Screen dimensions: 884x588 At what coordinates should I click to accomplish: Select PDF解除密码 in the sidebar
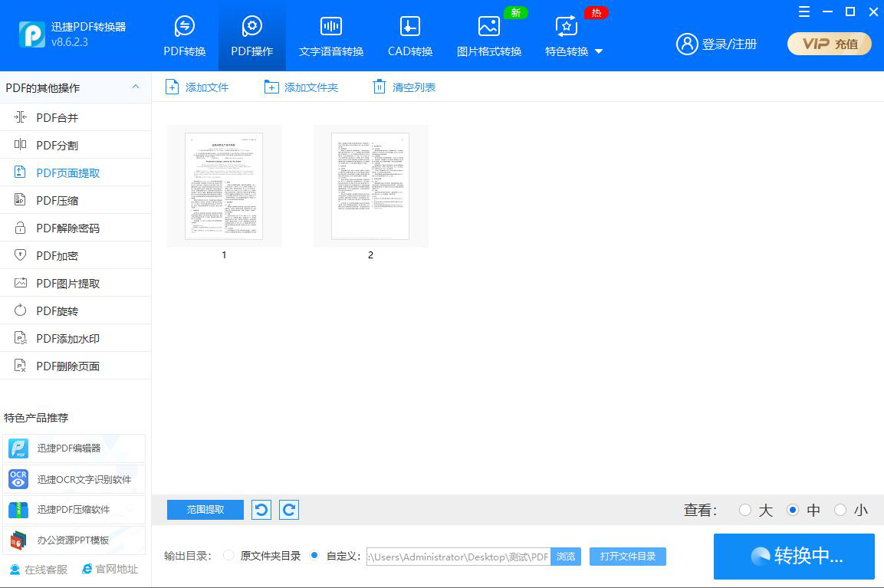(76, 228)
